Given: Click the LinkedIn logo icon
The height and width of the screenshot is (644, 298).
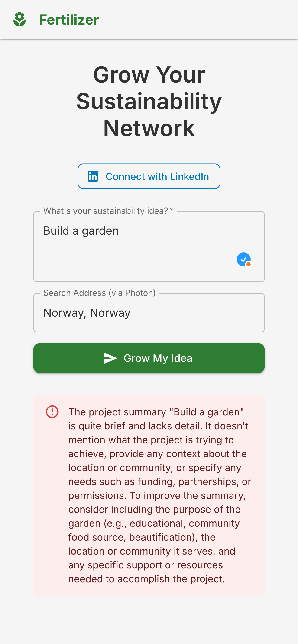Looking at the screenshot, I should pyautogui.click(x=93, y=176).
